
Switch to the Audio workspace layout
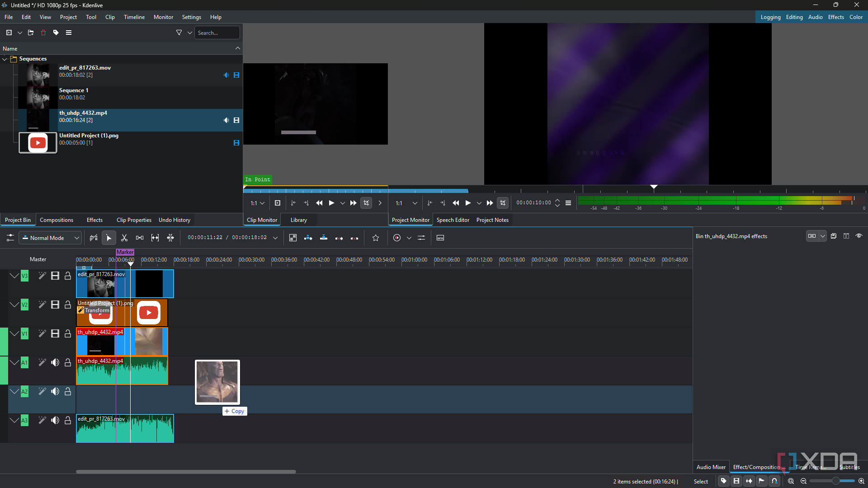click(x=815, y=17)
